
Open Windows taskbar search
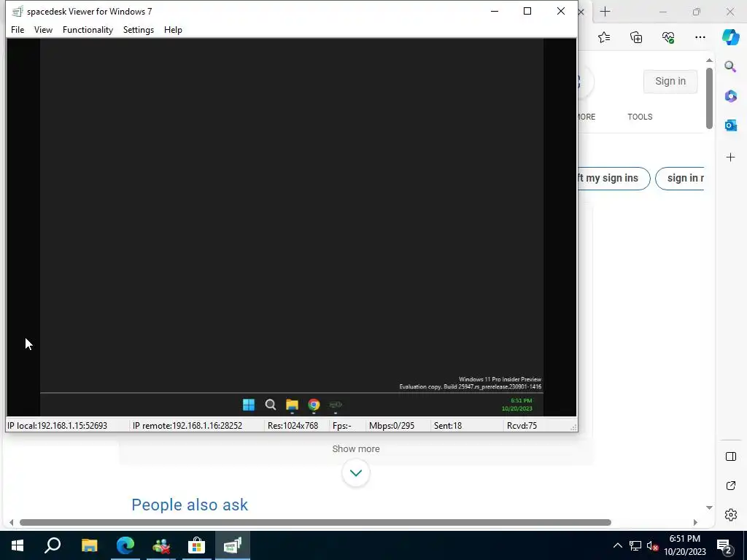coord(53,545)
